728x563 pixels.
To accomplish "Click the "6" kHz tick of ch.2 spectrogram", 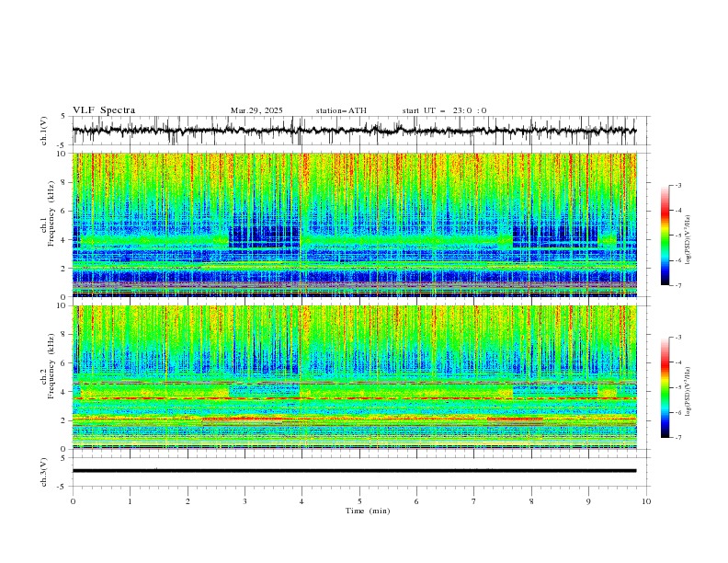I will [x=64, y=362].
